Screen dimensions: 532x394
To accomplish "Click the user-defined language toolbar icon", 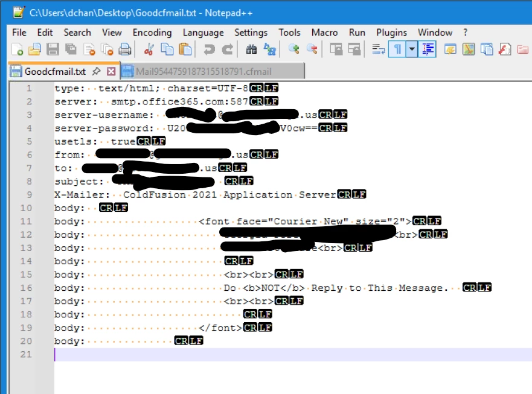I will (450, 49).
